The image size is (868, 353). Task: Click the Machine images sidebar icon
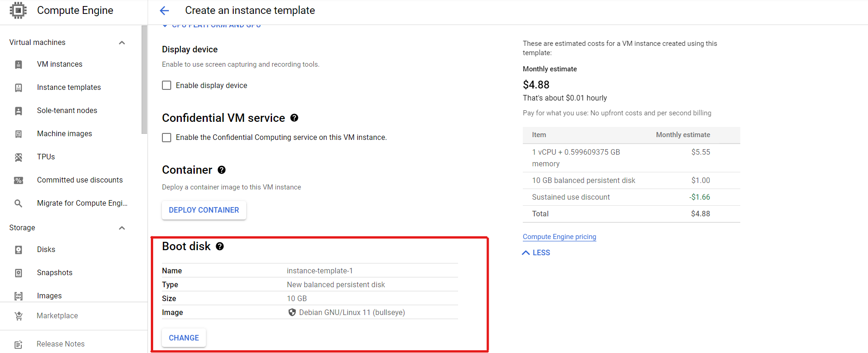[19, 134]
